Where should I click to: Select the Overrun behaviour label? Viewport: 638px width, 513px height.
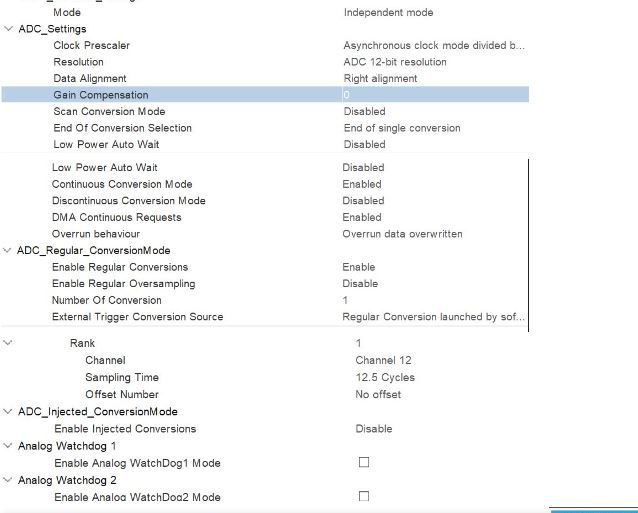pos(96,234)
